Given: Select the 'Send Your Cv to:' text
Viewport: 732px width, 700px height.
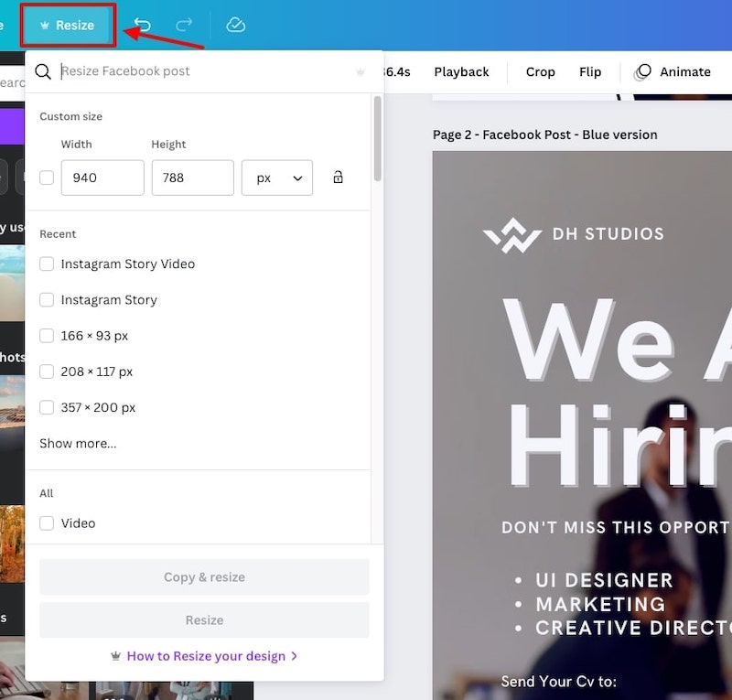Looking at the screenshot, I should coord(559,682).
